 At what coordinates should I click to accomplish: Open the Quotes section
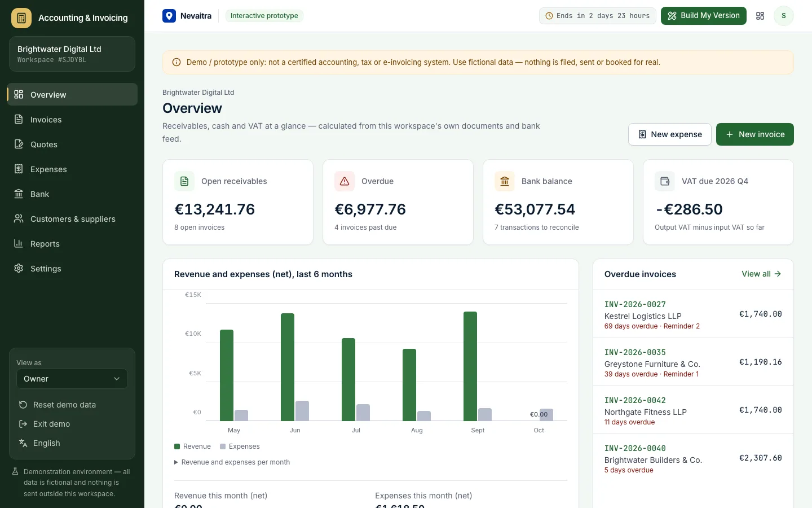click(x=72, y=144)
